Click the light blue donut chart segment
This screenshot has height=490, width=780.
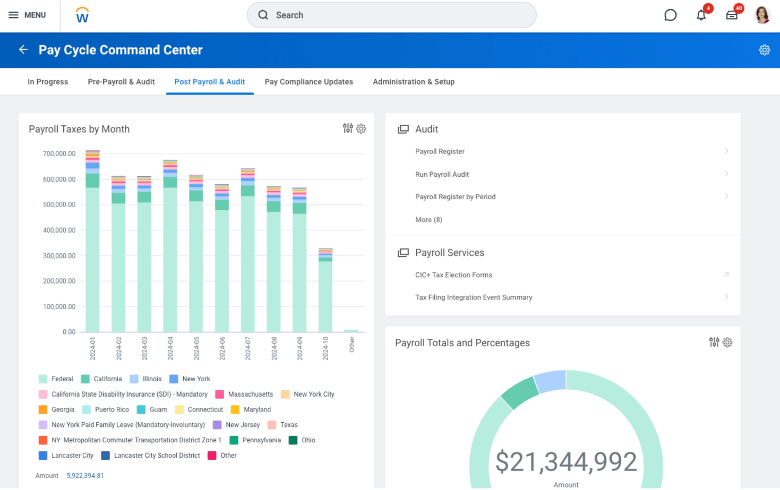(550, 382)
